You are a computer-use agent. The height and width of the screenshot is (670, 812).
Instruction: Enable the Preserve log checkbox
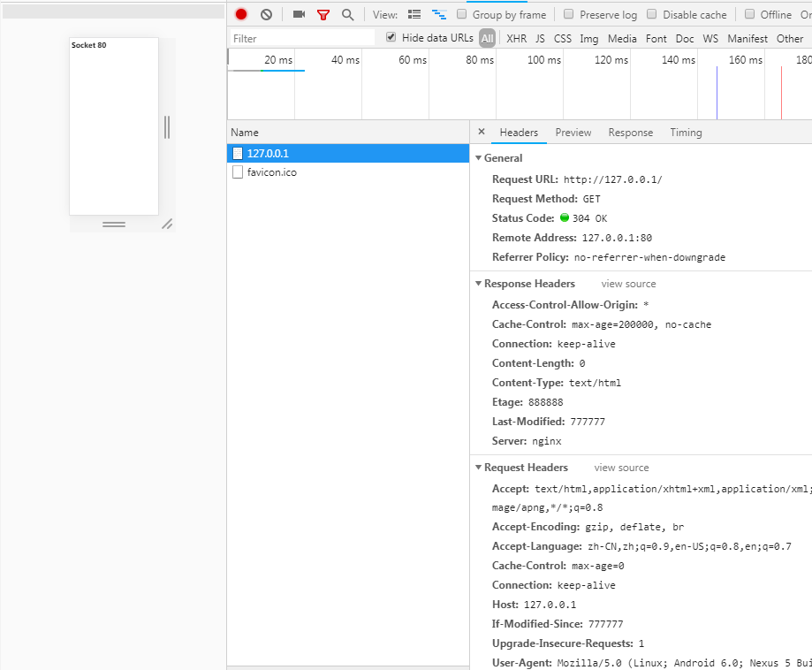(569, 14)
